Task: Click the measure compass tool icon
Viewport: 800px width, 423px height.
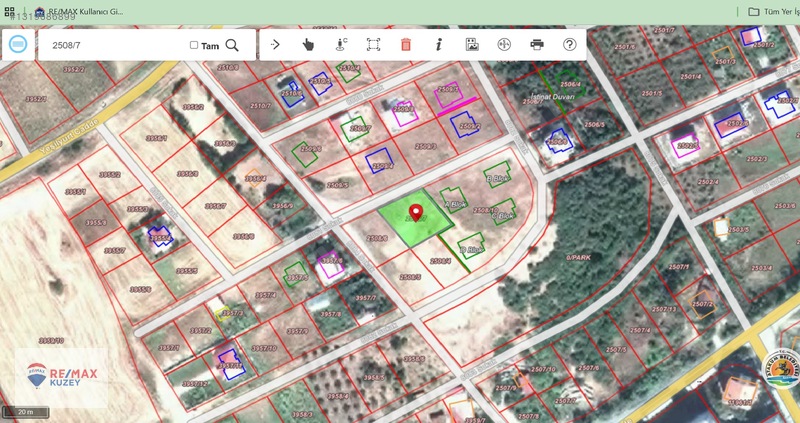Action: pyautogui.click(x=504, y=44)
